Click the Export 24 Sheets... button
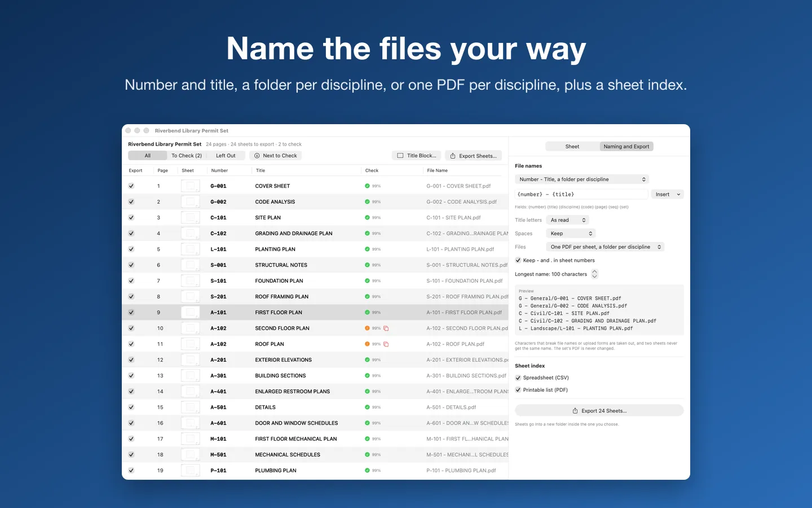Viewport: 812px width, 508px height. (599, 411)
